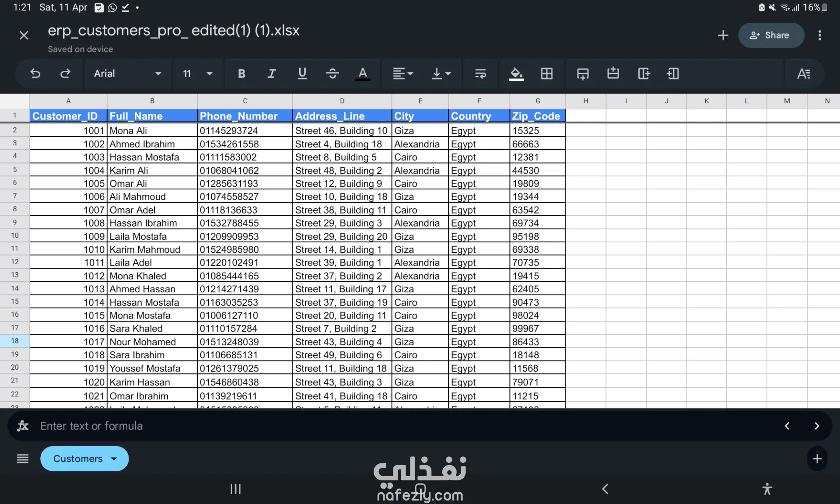Open horizontal alignment dropdown

point(402,73)
